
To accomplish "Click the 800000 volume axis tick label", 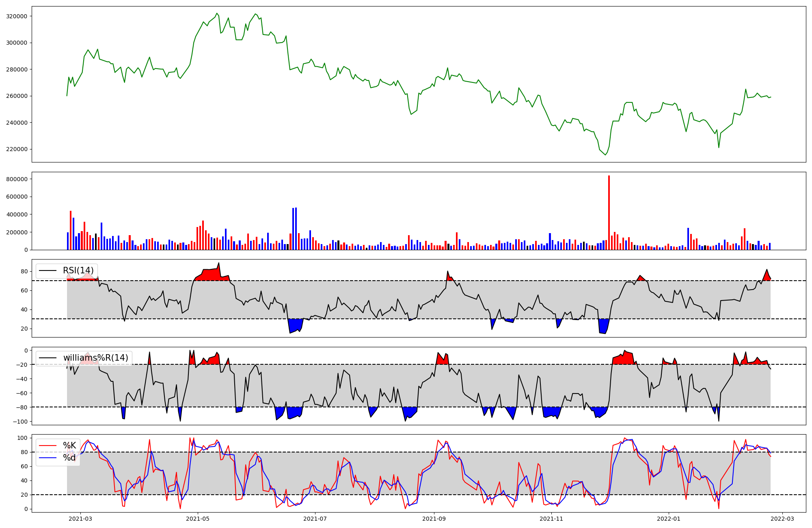I will pos(17,179).
